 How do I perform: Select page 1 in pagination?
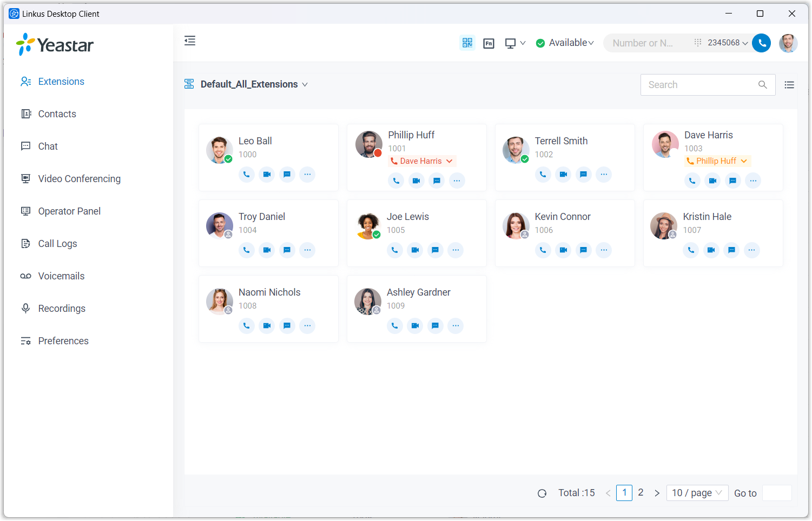(624, 493)
